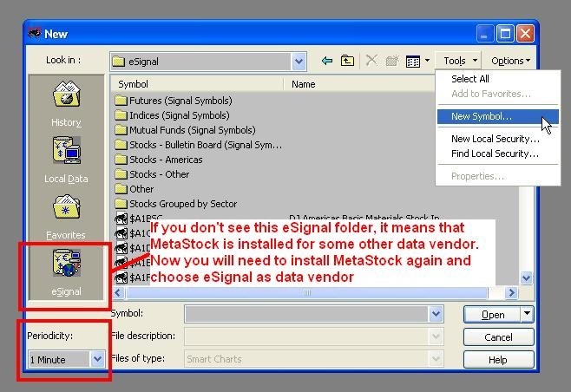
Task: Click the Stocks - Bulletin Board folder icon
Action: pos(121,145)
